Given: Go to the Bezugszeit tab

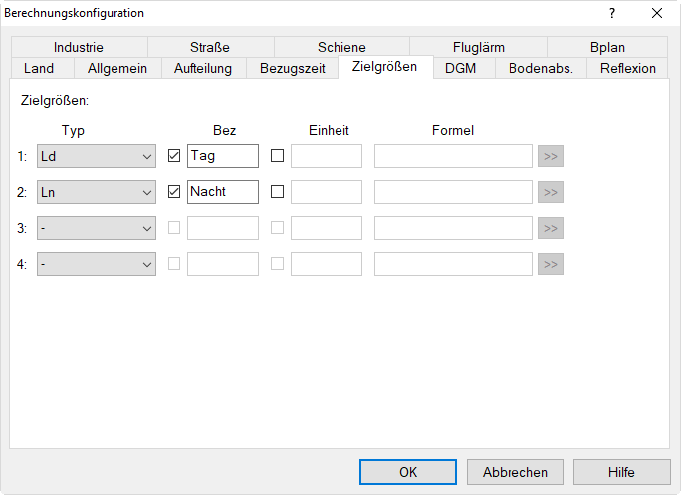Looking at the screenshot, I should [292, 68].
